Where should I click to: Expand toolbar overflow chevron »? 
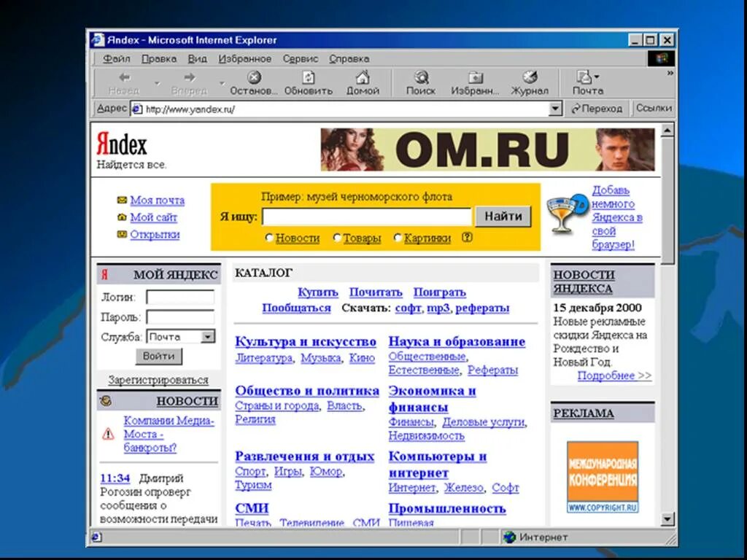(x=670, y=74)
